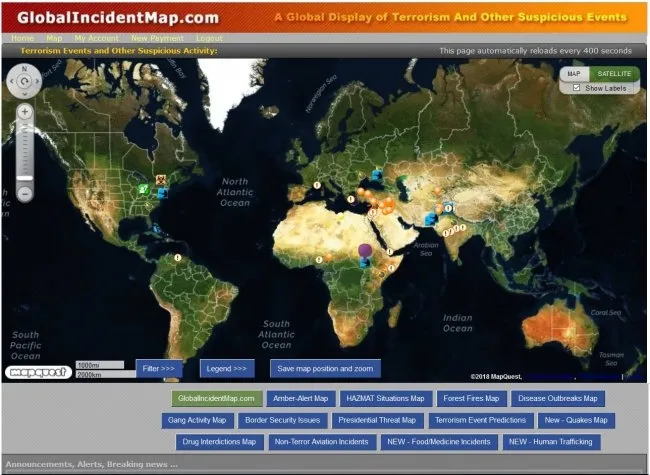Click Save map position and zoom
This screenshot has width=650, height=475.
(x=325, y=368)
